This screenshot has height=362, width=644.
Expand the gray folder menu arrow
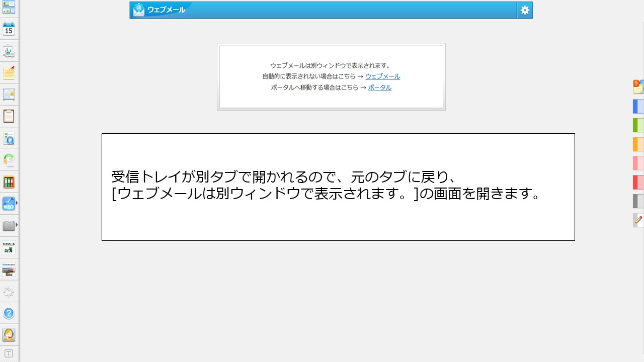click(x=17, y=225)
